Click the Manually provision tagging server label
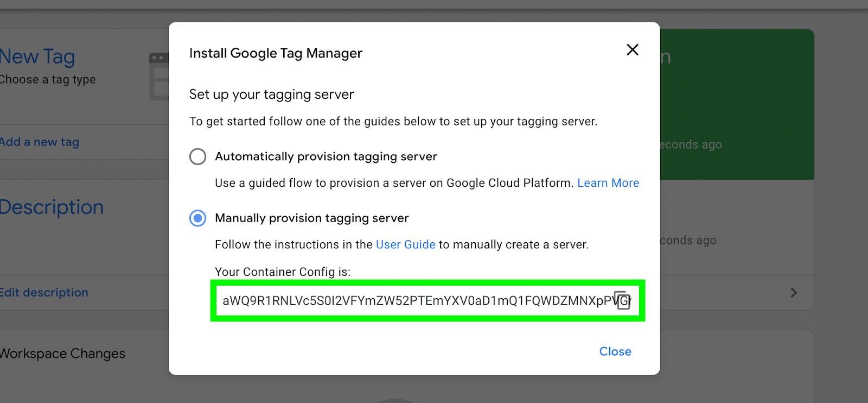This screenshot has height=403, width=868. [x=312, y=218]
